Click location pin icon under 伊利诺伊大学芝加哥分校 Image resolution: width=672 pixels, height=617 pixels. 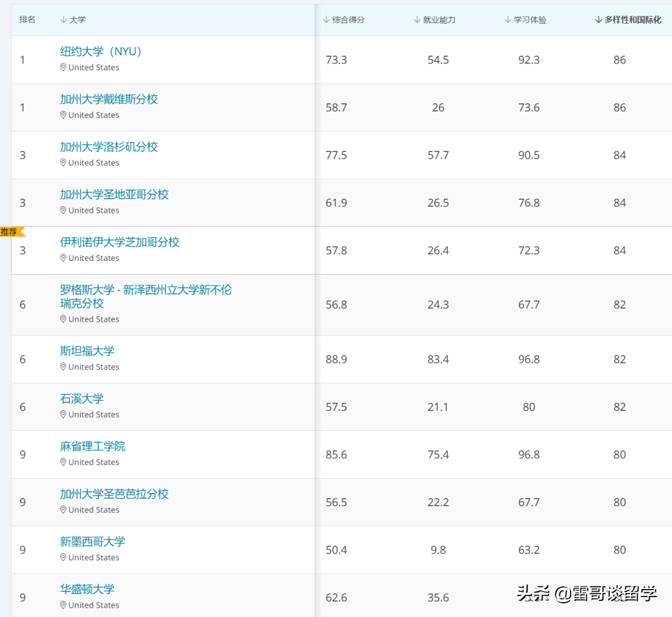(x=63, y=258)
